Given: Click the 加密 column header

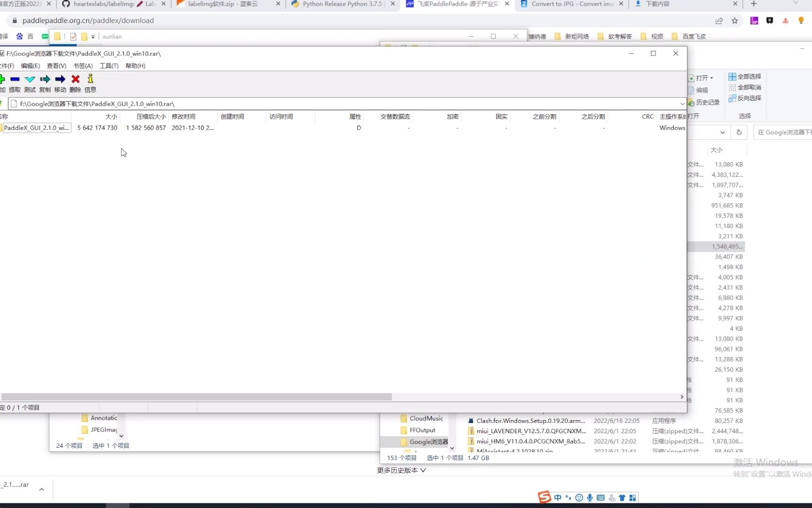Looking at the screenshot, I should coord(453,117).
